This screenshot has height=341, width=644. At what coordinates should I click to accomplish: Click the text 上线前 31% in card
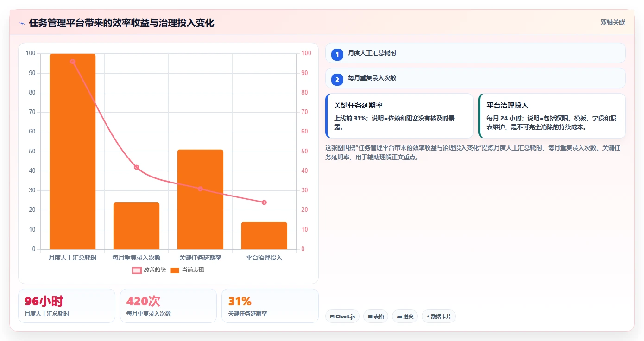(x=350, y=118)
